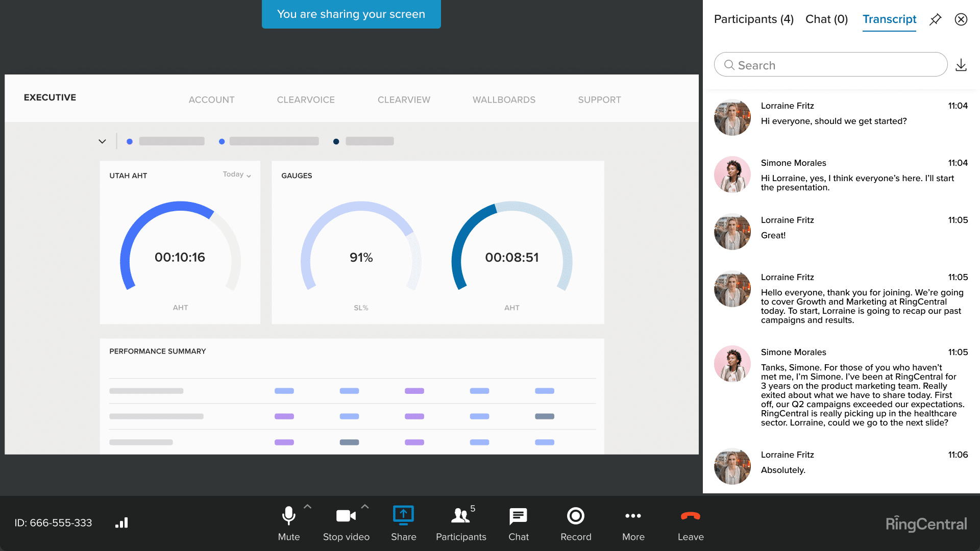Click the Share screen icon
The width and height of the screenshot is (980, 551).
pos(403,516)
